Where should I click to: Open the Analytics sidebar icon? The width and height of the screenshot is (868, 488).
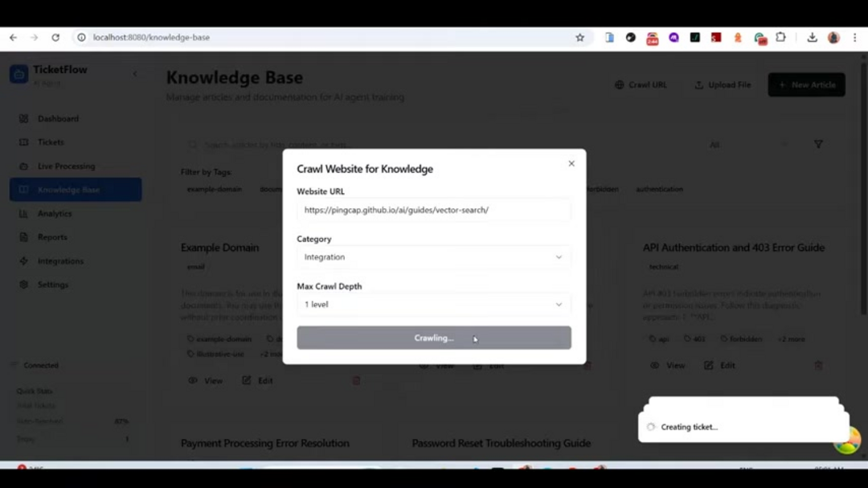[23, 213]
